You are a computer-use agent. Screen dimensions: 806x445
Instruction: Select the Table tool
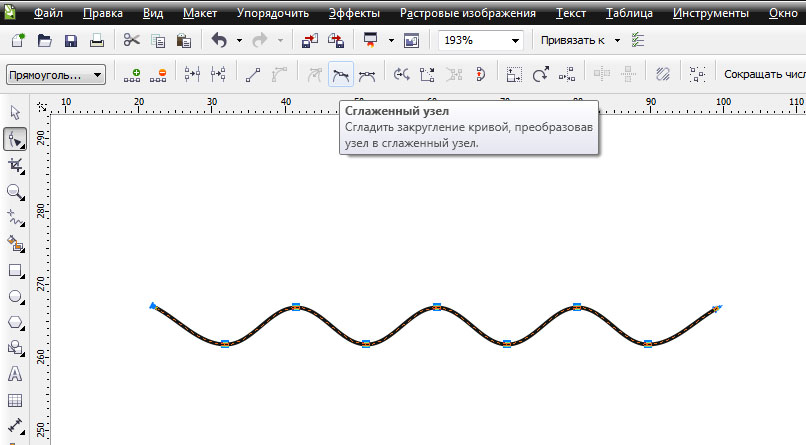(15, 400)
